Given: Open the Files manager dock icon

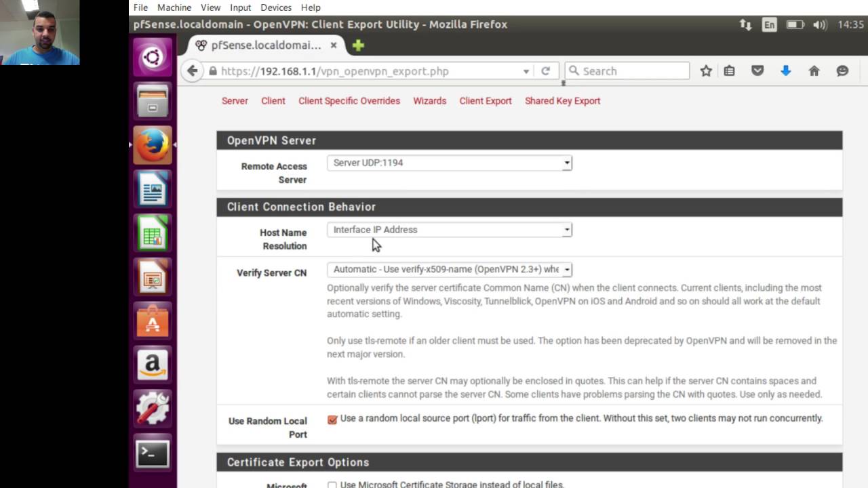Looking at the screenshot, I should pos(153,101).
